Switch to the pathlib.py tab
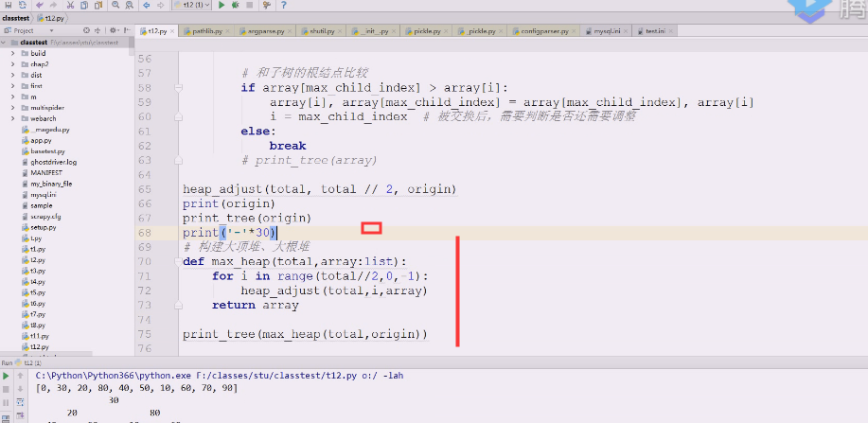 (x=207, y=31)
